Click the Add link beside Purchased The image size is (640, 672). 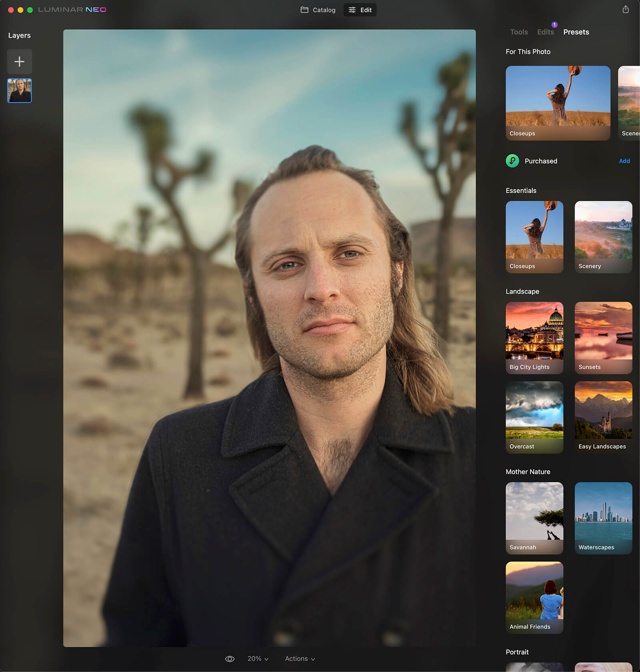point(624,161)
